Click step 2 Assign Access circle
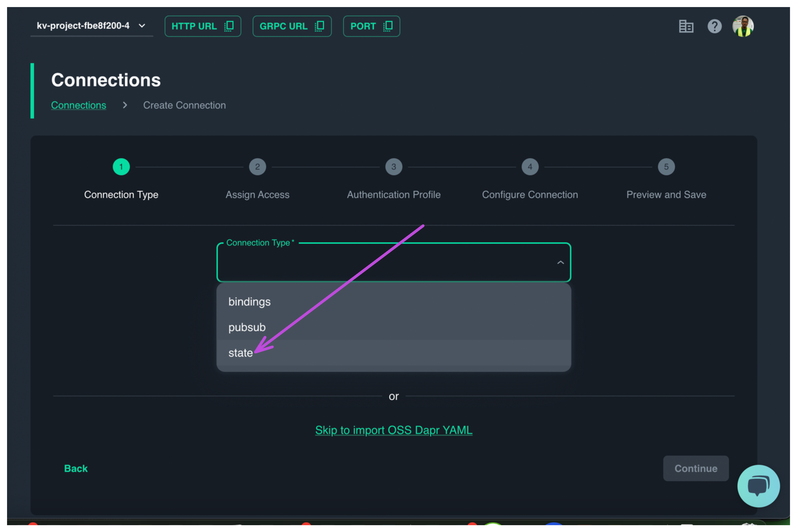Viewport: 797px width, 532px height. click(257, 167)
